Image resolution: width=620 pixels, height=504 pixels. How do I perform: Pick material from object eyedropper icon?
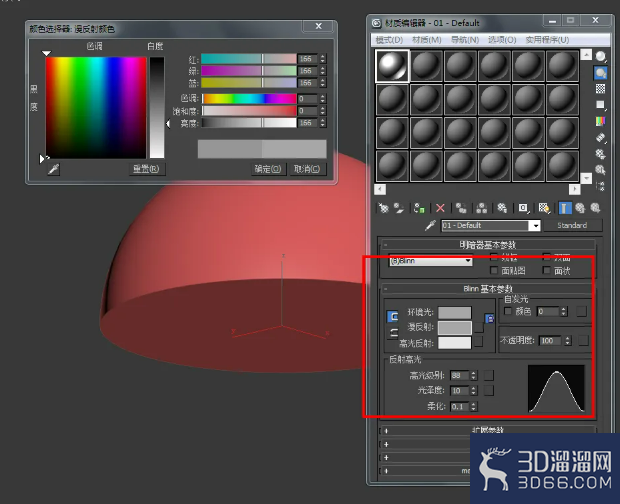pos(431,225)
